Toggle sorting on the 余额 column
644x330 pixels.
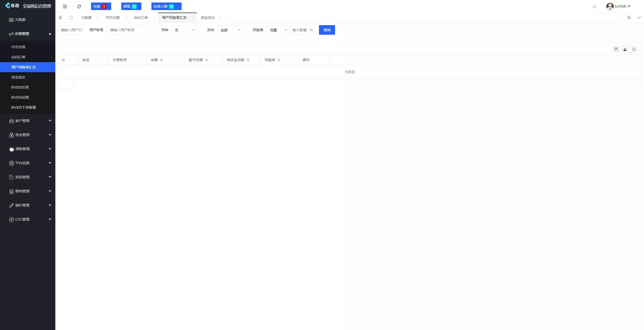pyautogui.click(x=162, y=60)
